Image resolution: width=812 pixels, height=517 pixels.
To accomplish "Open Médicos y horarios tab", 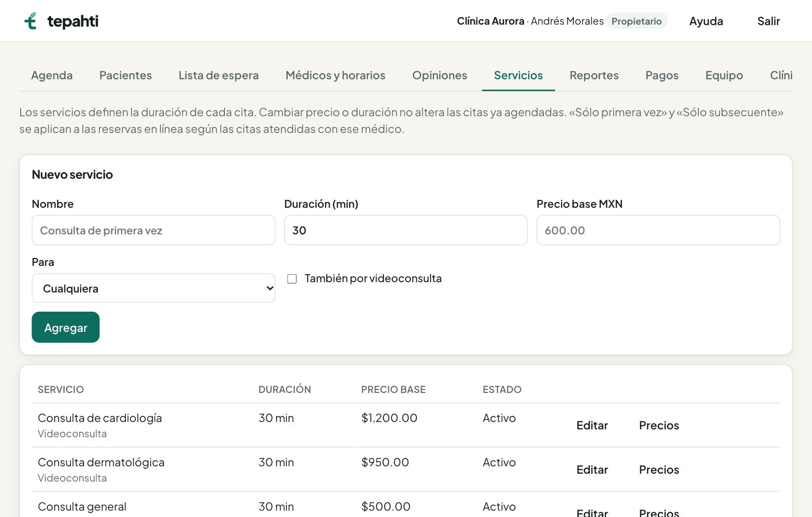I will tap(336, 75).
